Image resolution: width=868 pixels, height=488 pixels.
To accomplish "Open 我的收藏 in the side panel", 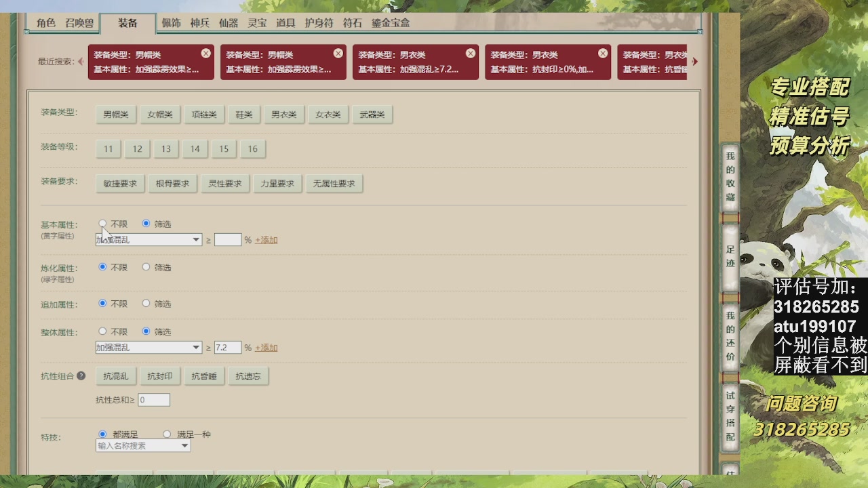I will (730, 177).
